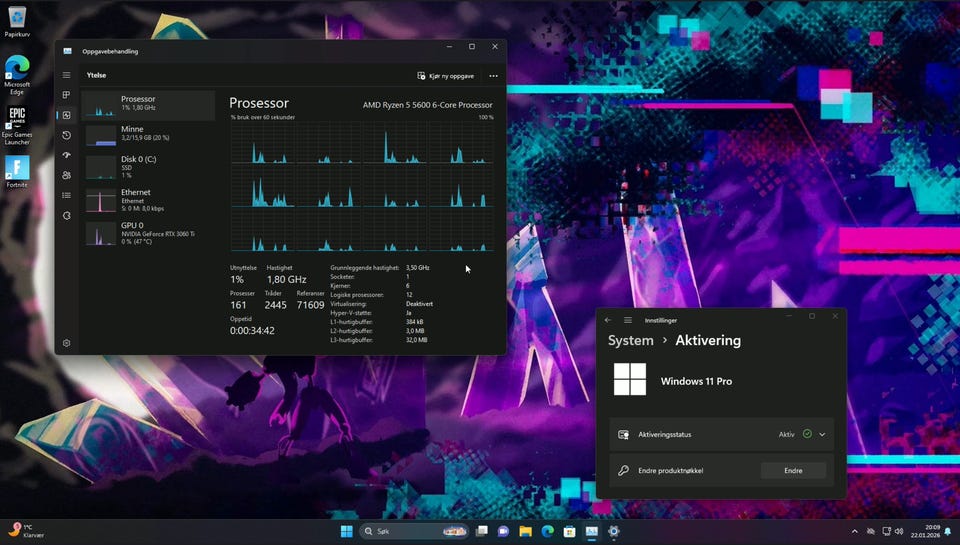
Task: Click Endre to change product key
Action: tap(793, 470)
